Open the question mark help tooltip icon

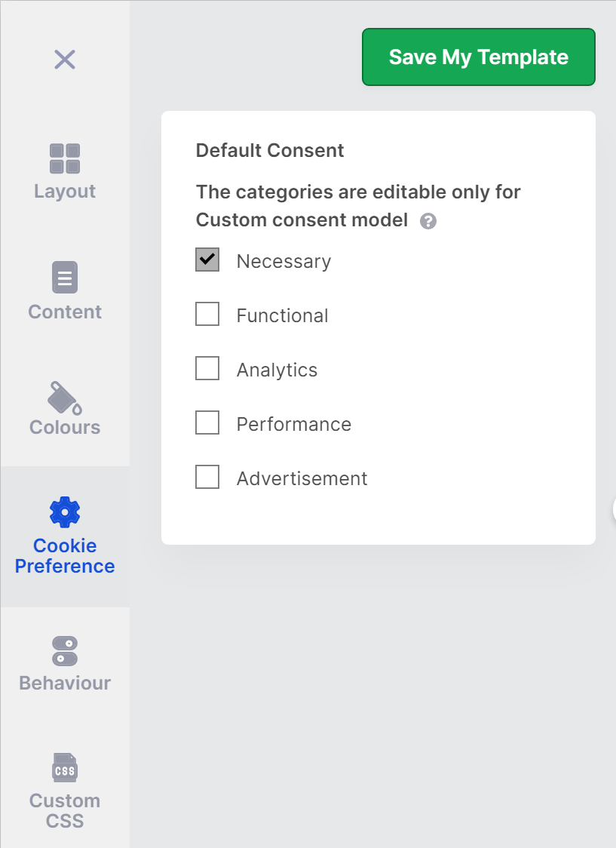click(x=428, y=221)
